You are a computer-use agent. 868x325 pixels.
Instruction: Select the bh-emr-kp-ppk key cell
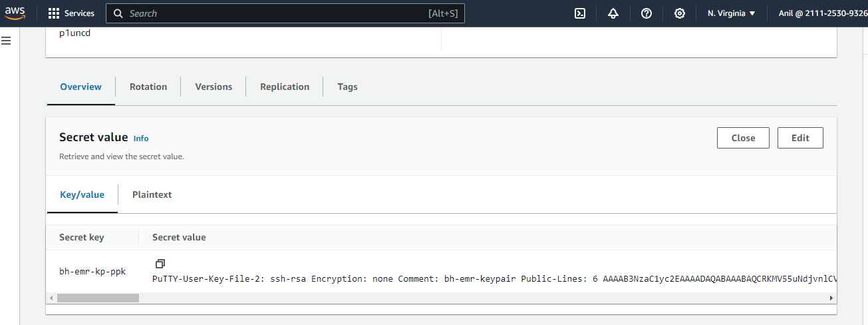tap(92, 271)
